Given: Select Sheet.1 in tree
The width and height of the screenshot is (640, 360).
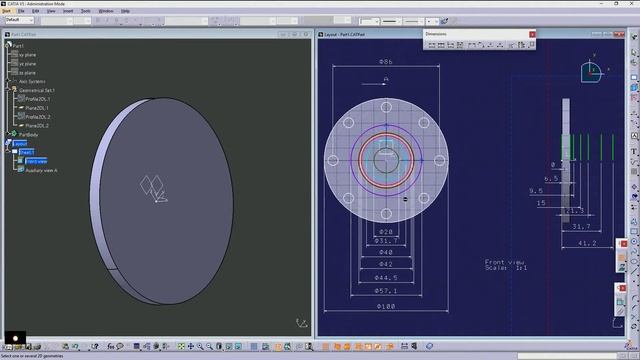Looking at the screenshot, I should point(27,152).
